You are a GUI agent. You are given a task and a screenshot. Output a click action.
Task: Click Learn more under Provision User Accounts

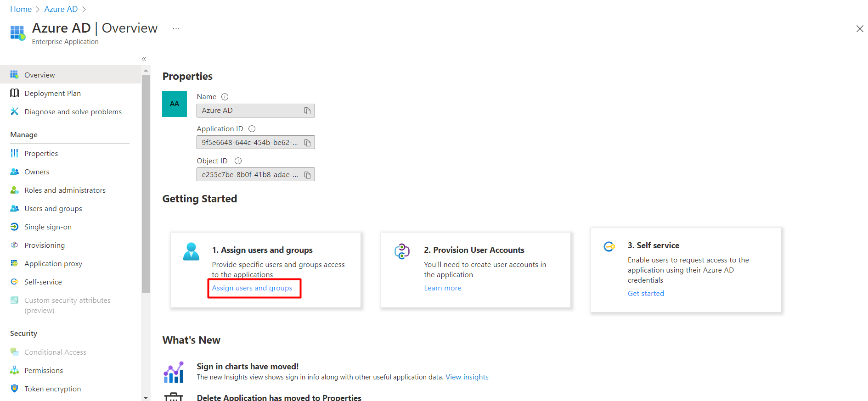(443, 288)
